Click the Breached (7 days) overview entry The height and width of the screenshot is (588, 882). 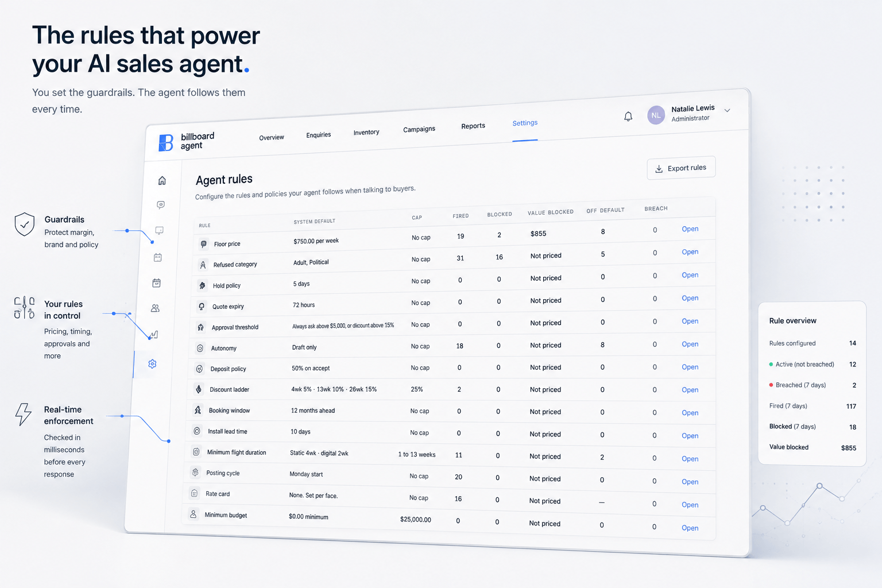(813, 385)
